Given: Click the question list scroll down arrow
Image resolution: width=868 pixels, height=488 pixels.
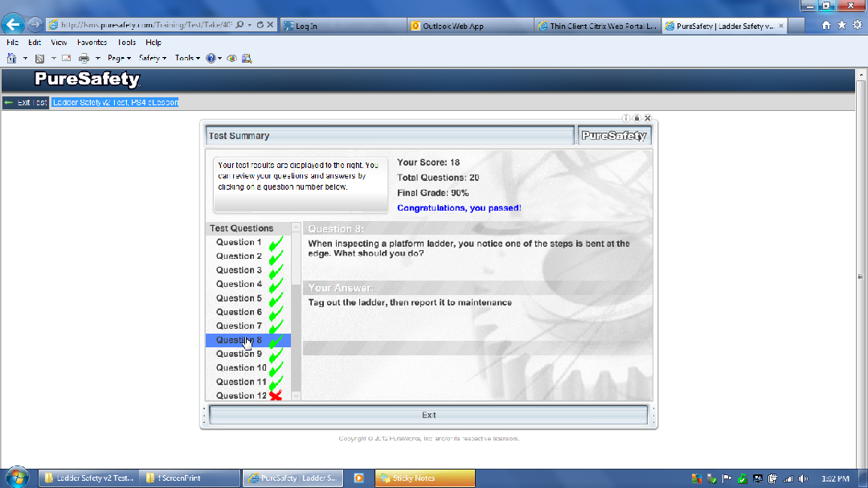Looking at the screenshot, I should pos(296,396).
